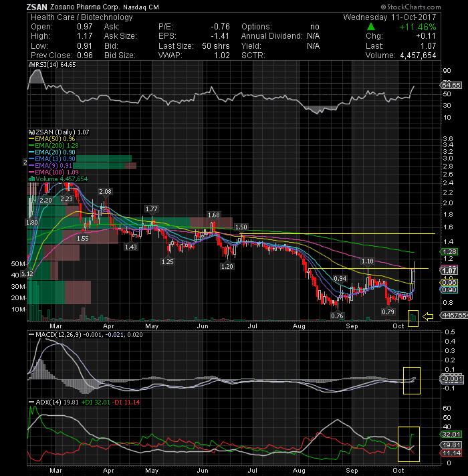The width and height of the screenshot is (468, 476).
Task: Click the Annual Dividend label
Action: pyautogui.click(x=271, y=36)
